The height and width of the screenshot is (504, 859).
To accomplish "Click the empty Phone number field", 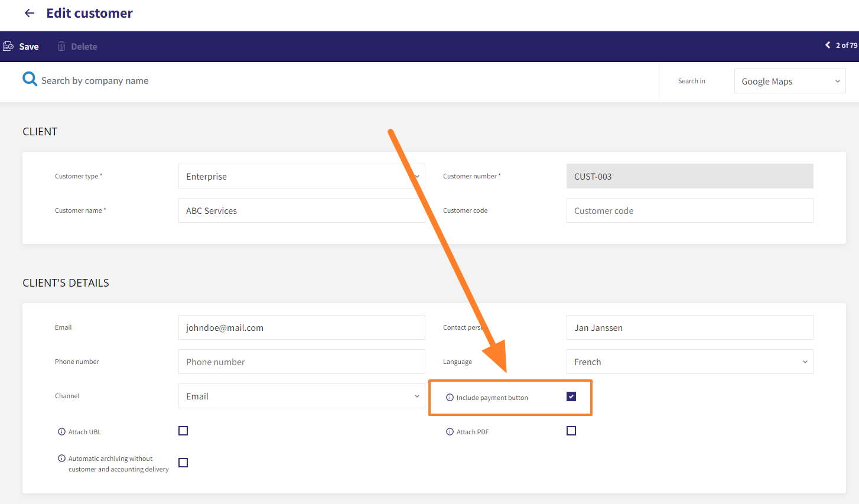I will [x=301, y=362].
